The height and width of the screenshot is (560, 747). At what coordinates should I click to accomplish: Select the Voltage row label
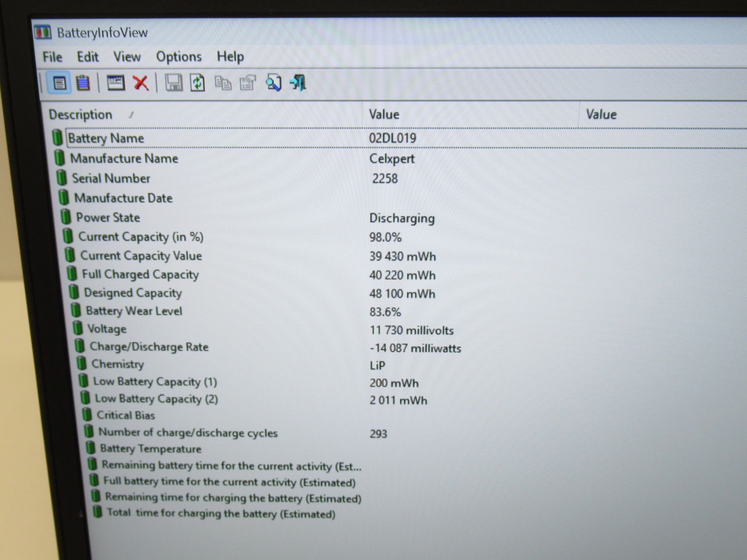pyautogui.click(x=107, y=329)
